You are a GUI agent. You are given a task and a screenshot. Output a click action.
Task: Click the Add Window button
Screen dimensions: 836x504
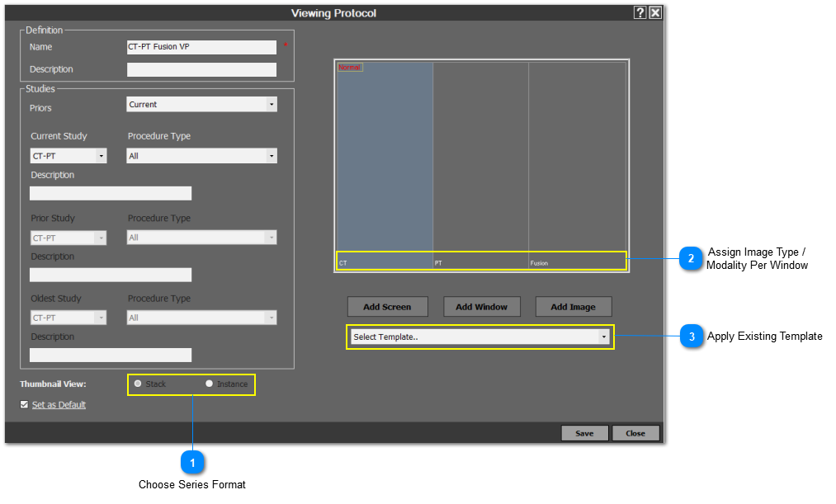pos(481,307)
